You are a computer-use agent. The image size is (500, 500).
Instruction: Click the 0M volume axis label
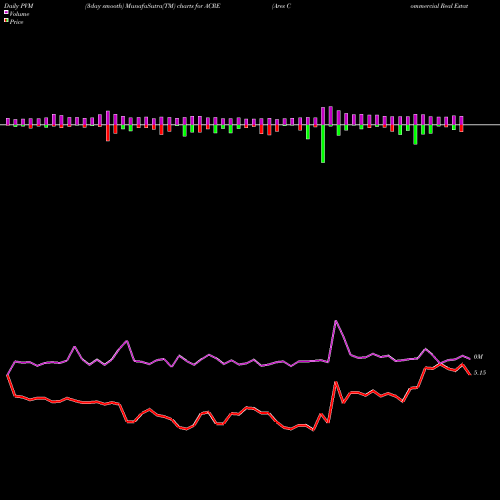478,357
